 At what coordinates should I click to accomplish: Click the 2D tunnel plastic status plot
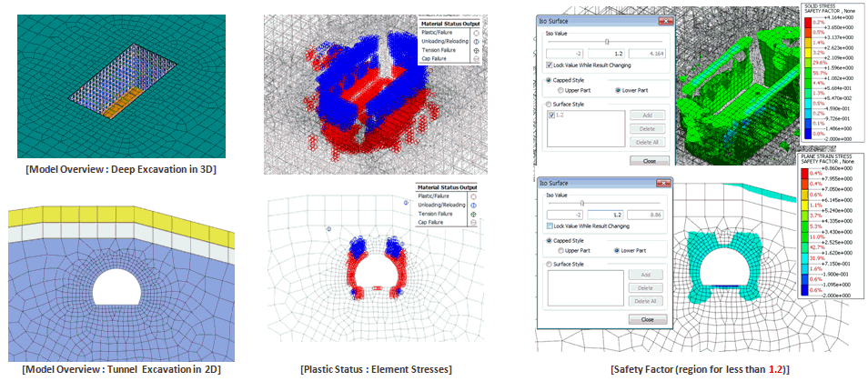pos(376,270)
